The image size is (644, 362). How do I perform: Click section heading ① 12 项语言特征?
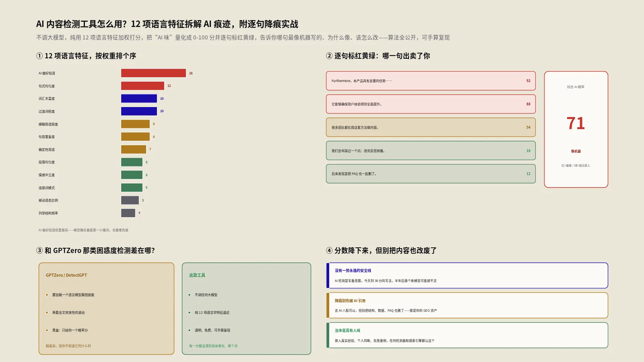click(86, 56)
